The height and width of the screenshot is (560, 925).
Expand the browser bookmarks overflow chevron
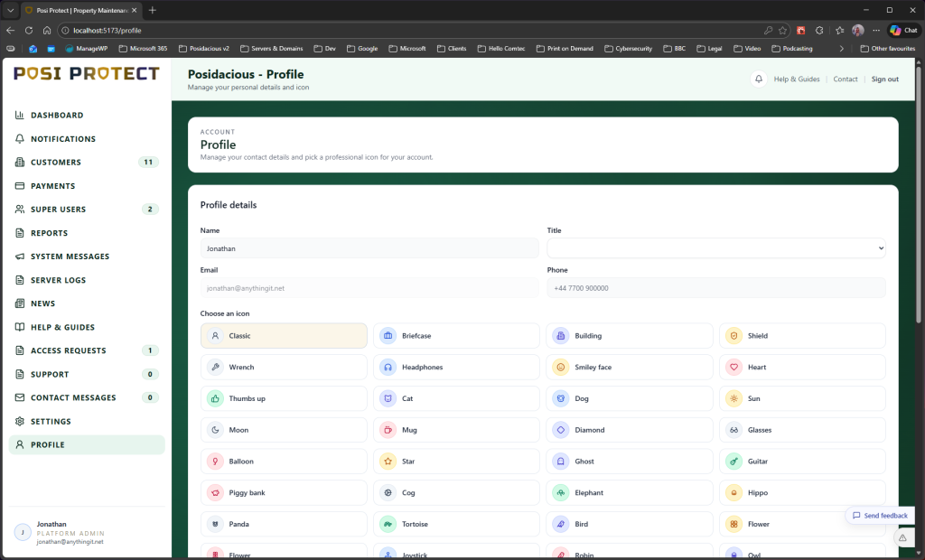tap(842, 49)
